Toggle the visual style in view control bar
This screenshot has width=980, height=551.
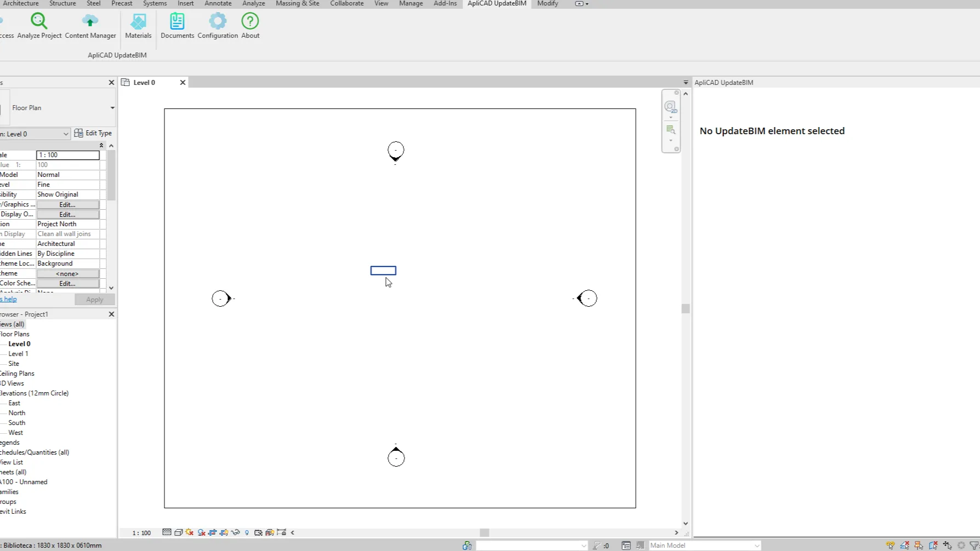click(178, 532)
